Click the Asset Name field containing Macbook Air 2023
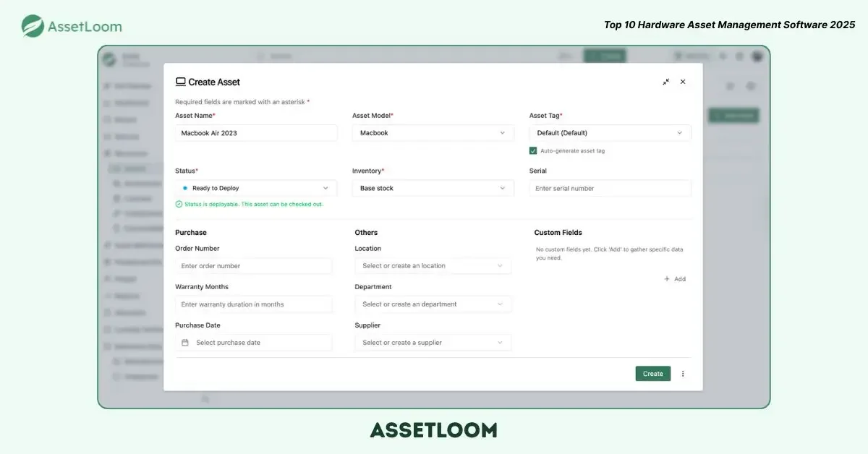The image size is (868, 454). click(x=255, y=133)
